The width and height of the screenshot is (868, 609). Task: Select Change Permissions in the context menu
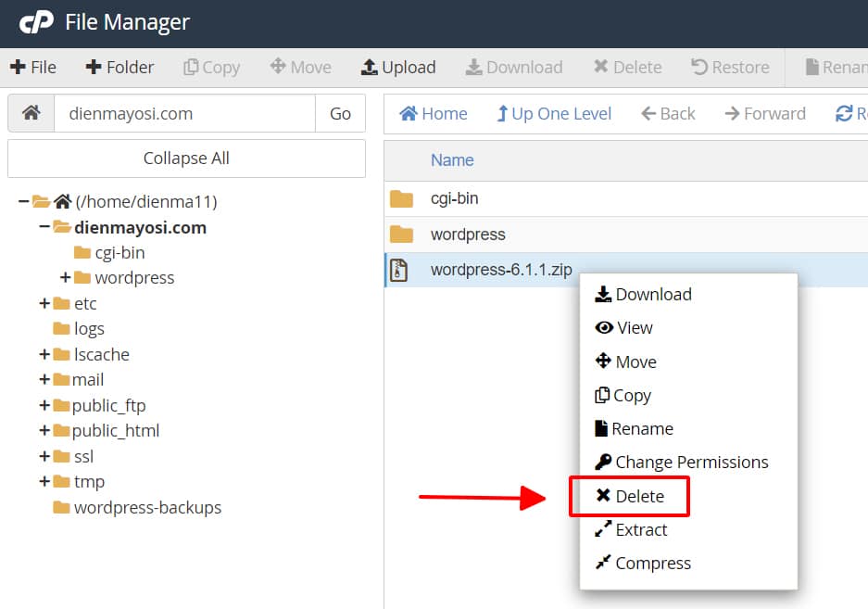(682, 462)
